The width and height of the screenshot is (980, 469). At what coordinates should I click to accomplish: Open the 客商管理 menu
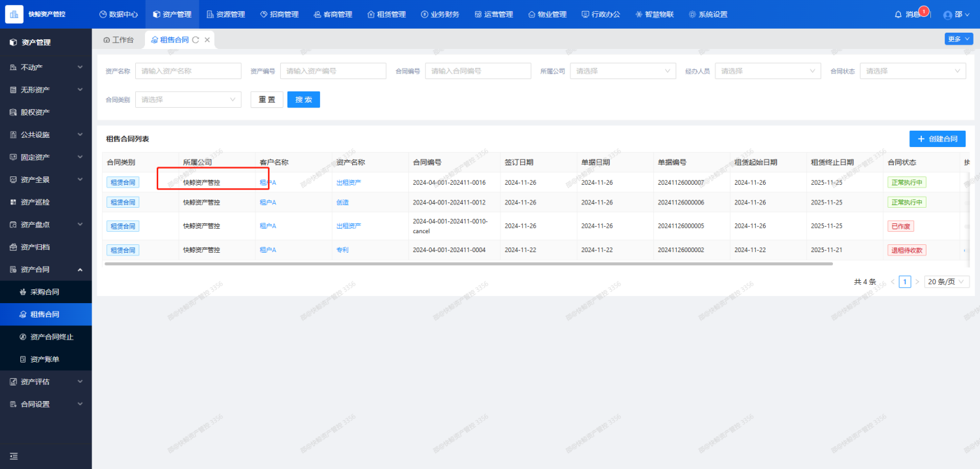(333, 14)
